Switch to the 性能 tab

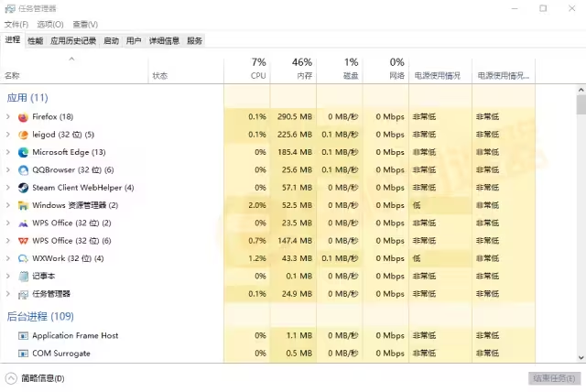coord(35,40)
